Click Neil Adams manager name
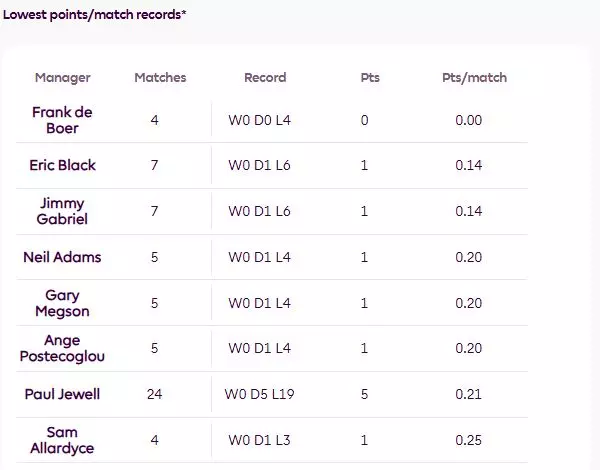Image resolution: width=600 pixels, height=470 pixels. 62,257
